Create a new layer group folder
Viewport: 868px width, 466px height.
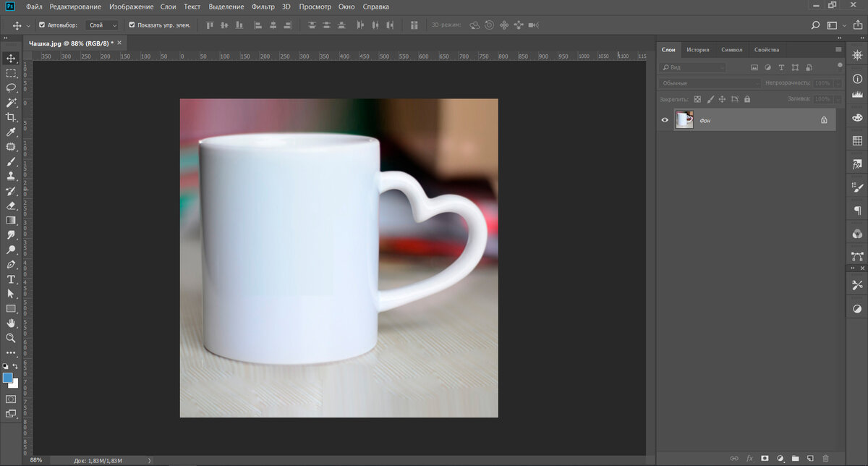click(795, 458)
